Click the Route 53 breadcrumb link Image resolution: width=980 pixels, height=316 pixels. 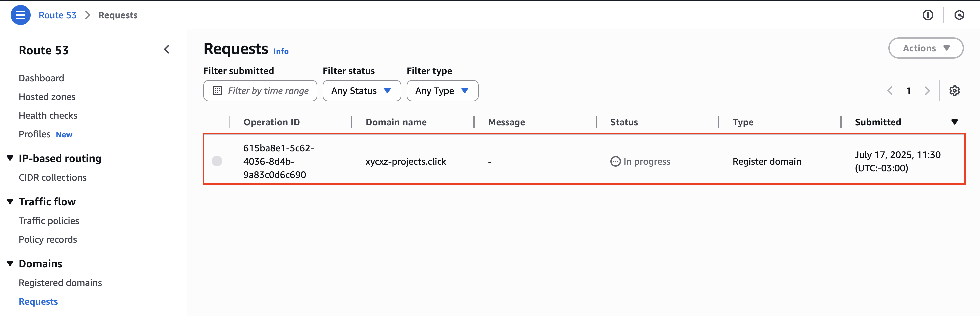pos(57,15)
